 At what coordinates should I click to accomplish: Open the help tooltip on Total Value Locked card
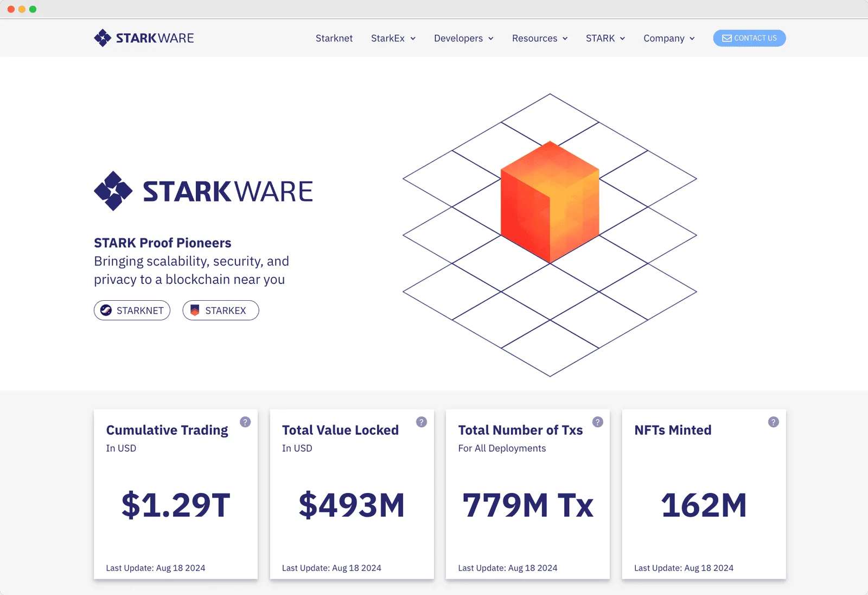[x=421, y=421]
